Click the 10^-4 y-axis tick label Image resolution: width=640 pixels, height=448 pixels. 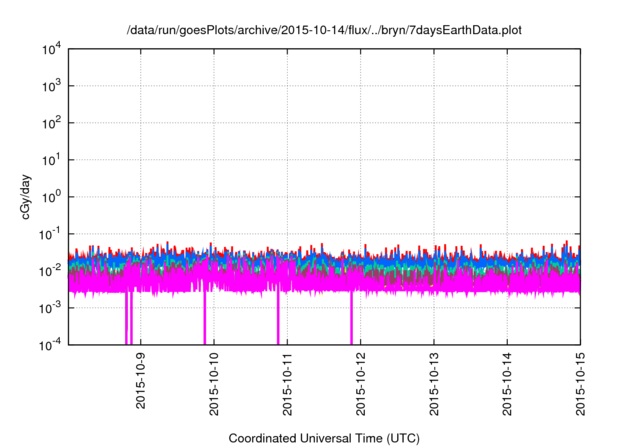tap(50, 345)
